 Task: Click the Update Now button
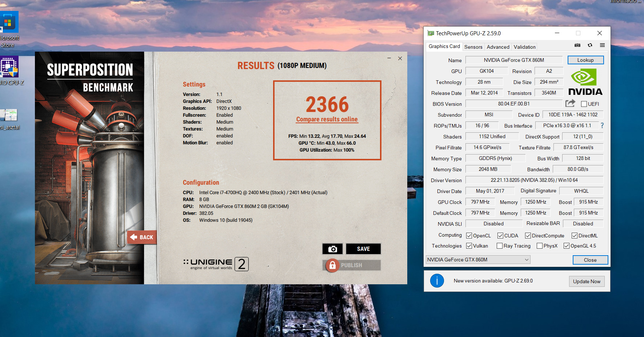coord(587,281)
